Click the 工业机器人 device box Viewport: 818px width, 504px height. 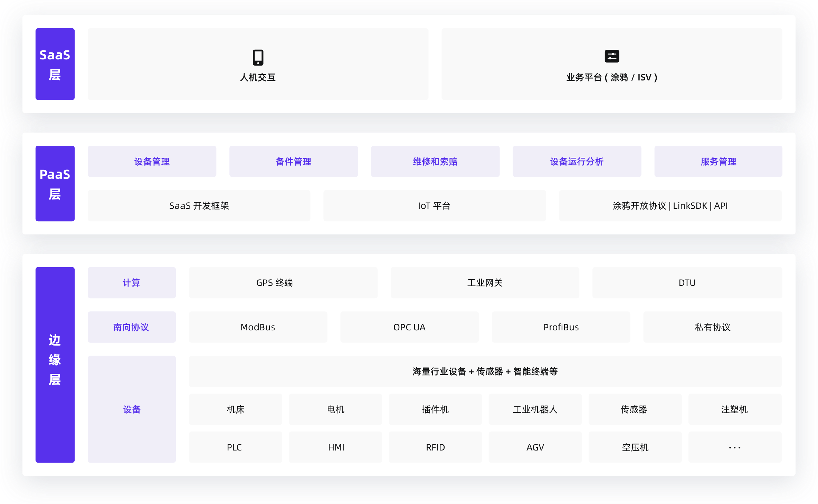pyautogui.click(x=535, y=409)
